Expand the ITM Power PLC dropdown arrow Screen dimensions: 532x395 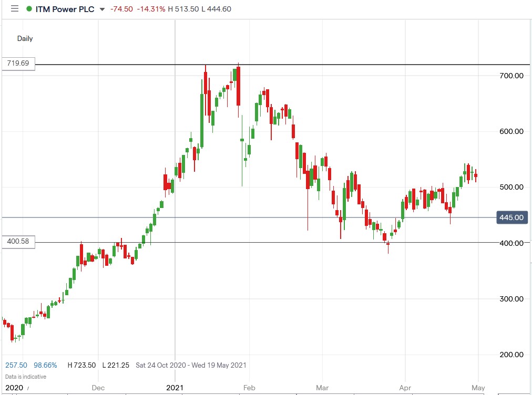(x=102, y=9)
